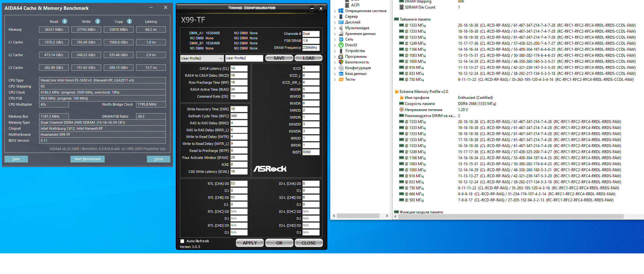
Task: Expand the Конфигурация tree node
Action: click(335, 68)
